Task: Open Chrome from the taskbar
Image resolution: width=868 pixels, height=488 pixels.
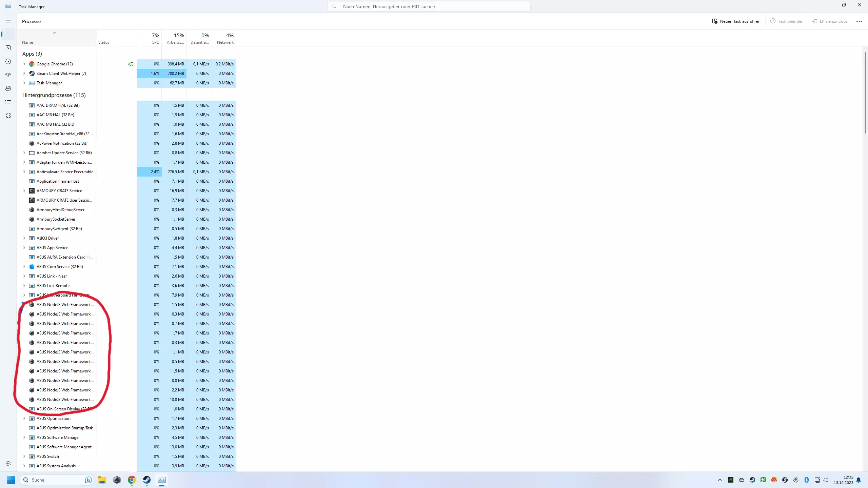Action: point(132,480)
